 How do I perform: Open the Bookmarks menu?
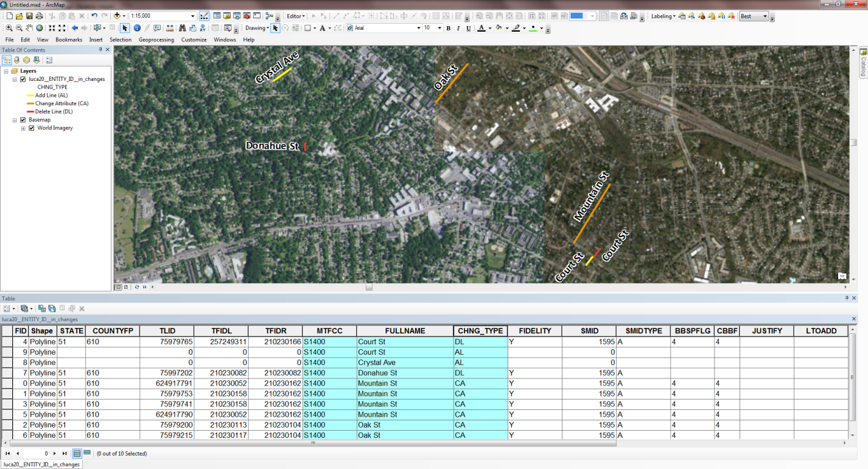[69, 40]
